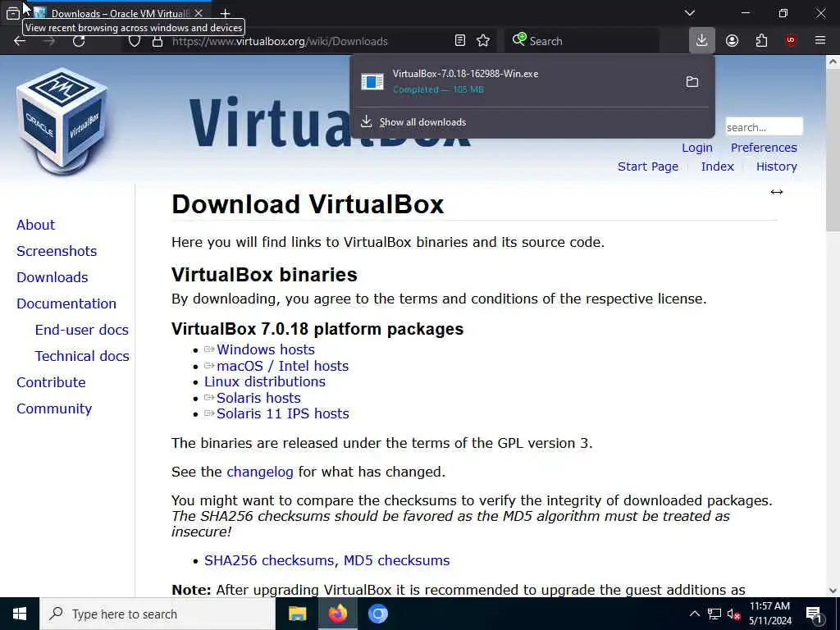Go back to previous page

20,41
